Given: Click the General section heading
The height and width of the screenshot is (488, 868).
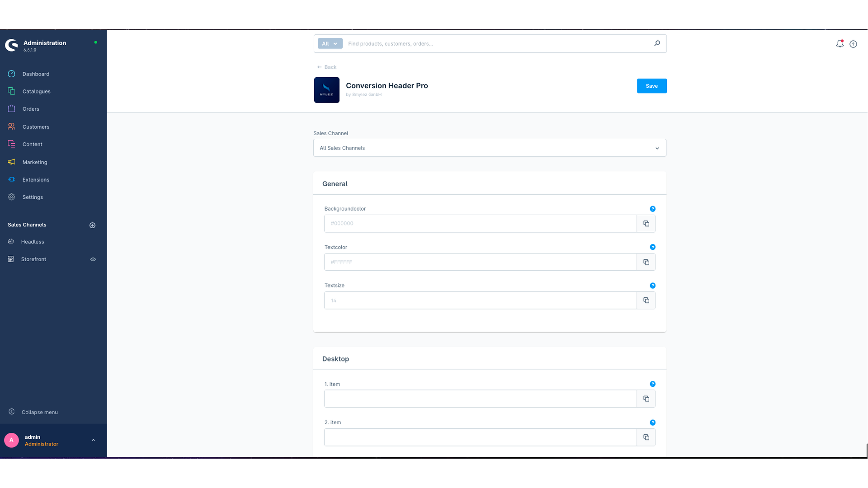Looking at the screenshot, I should 335,184.
